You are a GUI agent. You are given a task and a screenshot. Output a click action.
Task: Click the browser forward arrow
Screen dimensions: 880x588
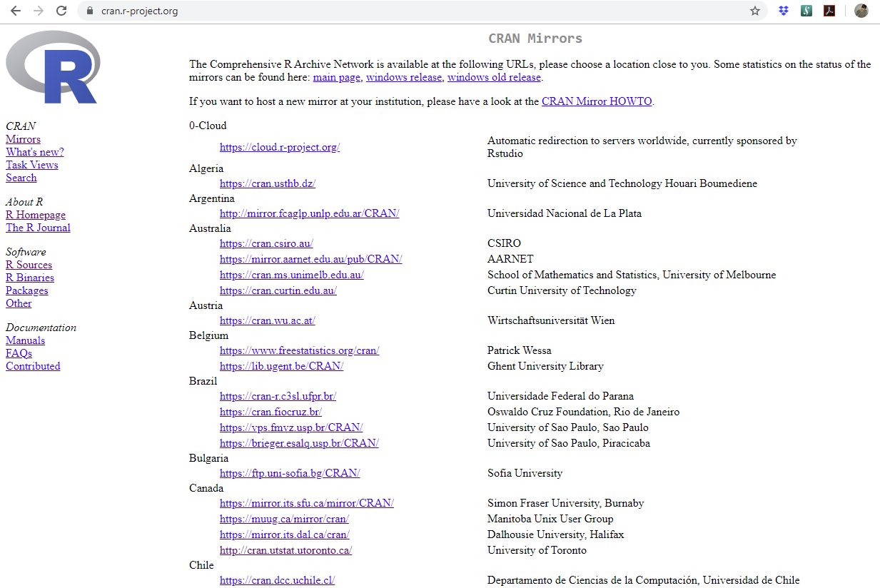pyautogui.click(x=39, y=11)
